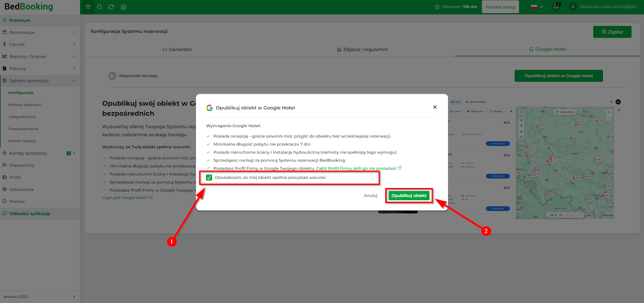Click the Google G logo in dialog
This screenshot has height=303, width=644.
[x=209, y=108]
